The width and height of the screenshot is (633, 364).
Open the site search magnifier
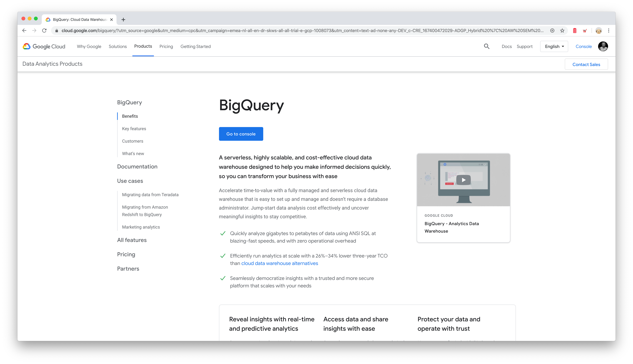click(486, 46)
